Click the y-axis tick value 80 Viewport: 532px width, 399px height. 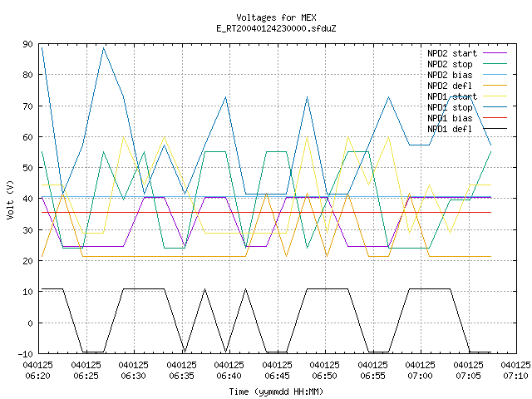(x=27, y=75)
